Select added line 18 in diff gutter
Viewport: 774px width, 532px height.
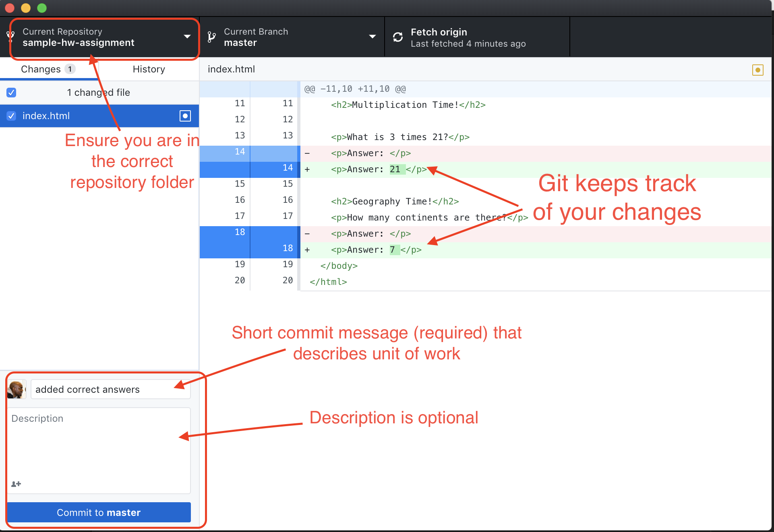[250, 250]
